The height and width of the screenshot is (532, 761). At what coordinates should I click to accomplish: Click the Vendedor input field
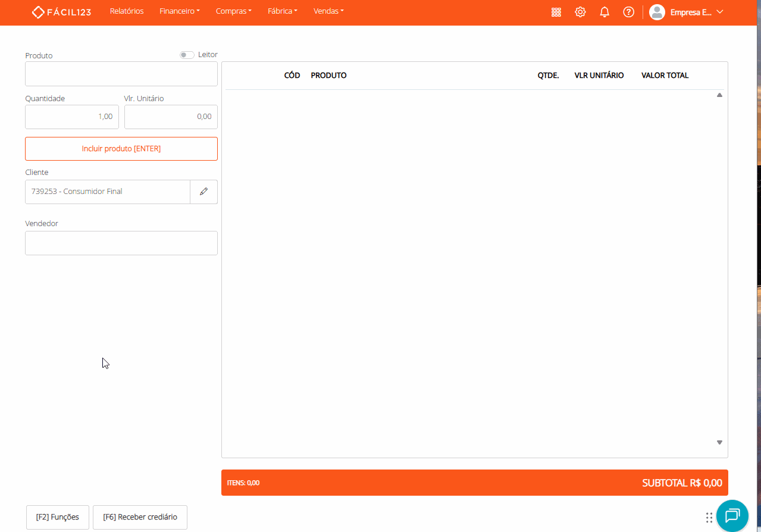(121, 243)
